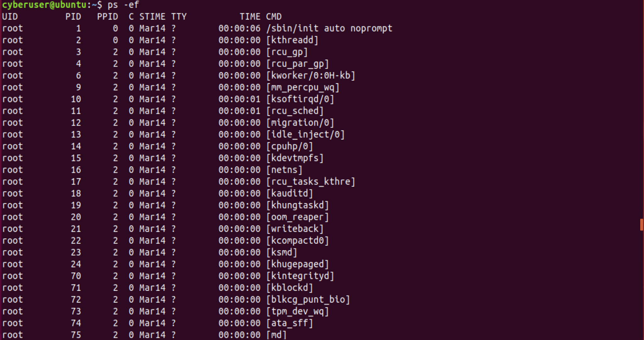Click the UID column header
This screenshot has width=644, height=340.
point(10,17)
